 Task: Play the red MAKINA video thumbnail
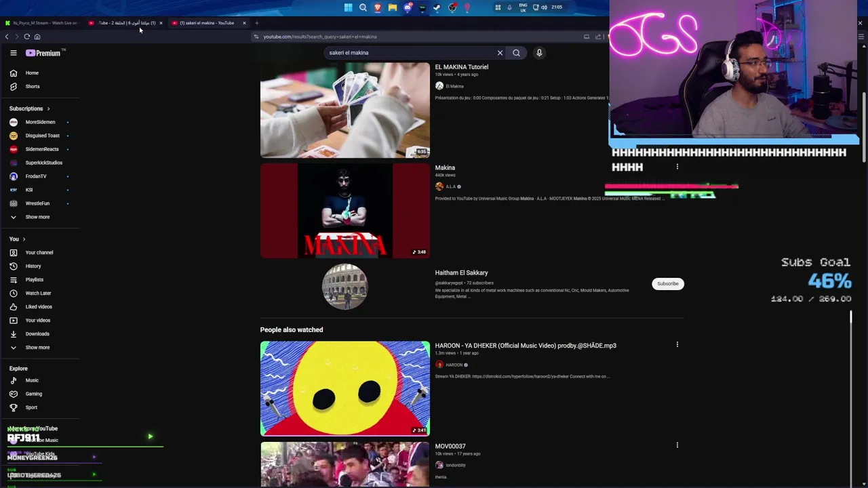344,211
